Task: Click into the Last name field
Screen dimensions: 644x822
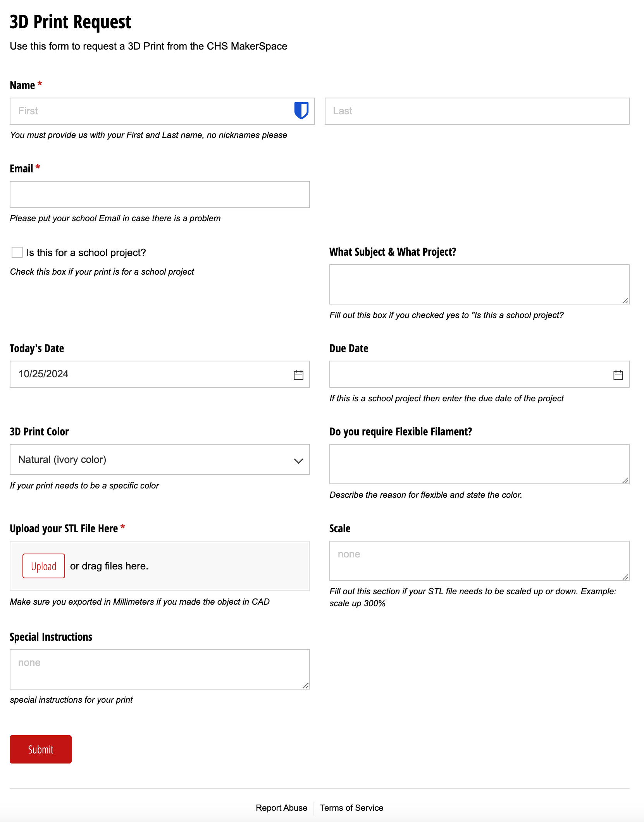Action: pos(477,111)
